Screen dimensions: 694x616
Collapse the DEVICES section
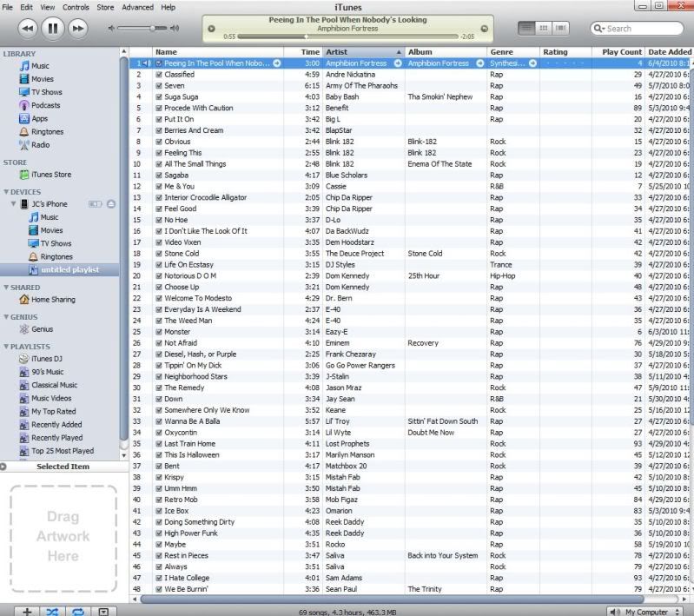click(x=6, y=192)
